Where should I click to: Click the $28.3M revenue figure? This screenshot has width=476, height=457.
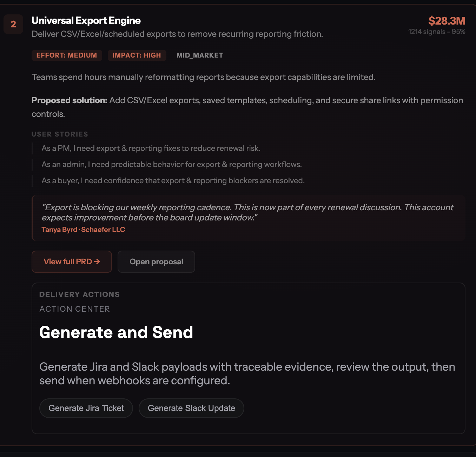click(447, 21)
